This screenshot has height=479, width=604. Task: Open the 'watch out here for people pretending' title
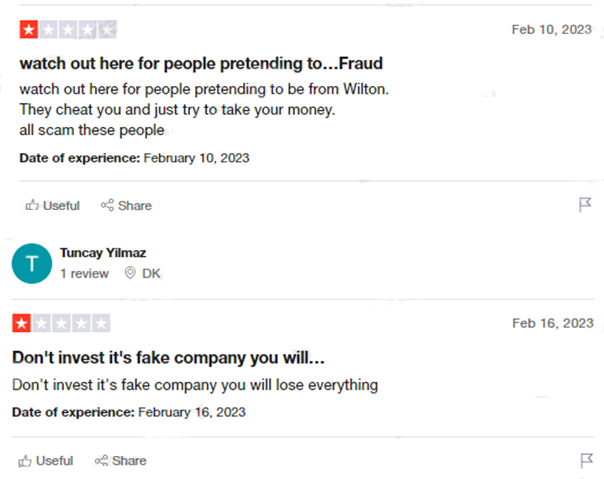(x=201, y=64)
